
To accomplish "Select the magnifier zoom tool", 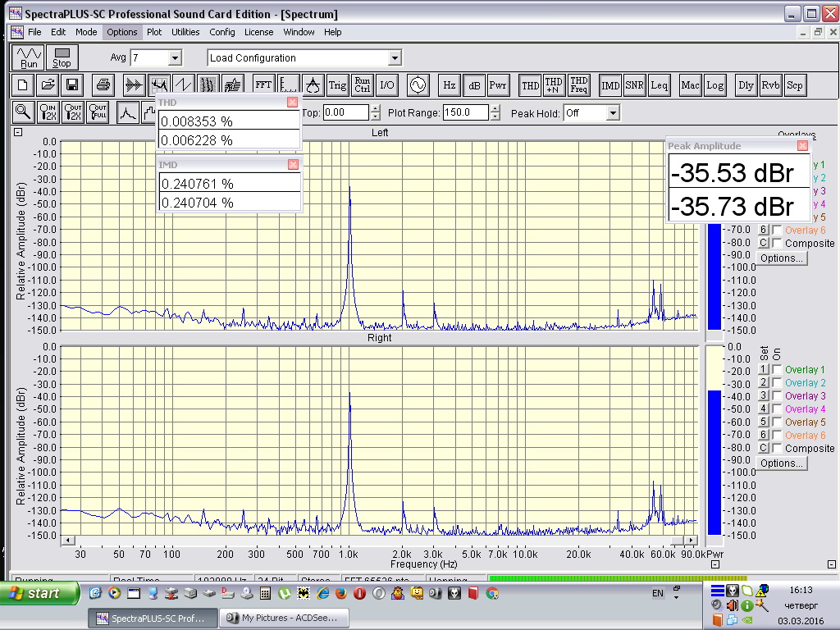I will (23, 113).
